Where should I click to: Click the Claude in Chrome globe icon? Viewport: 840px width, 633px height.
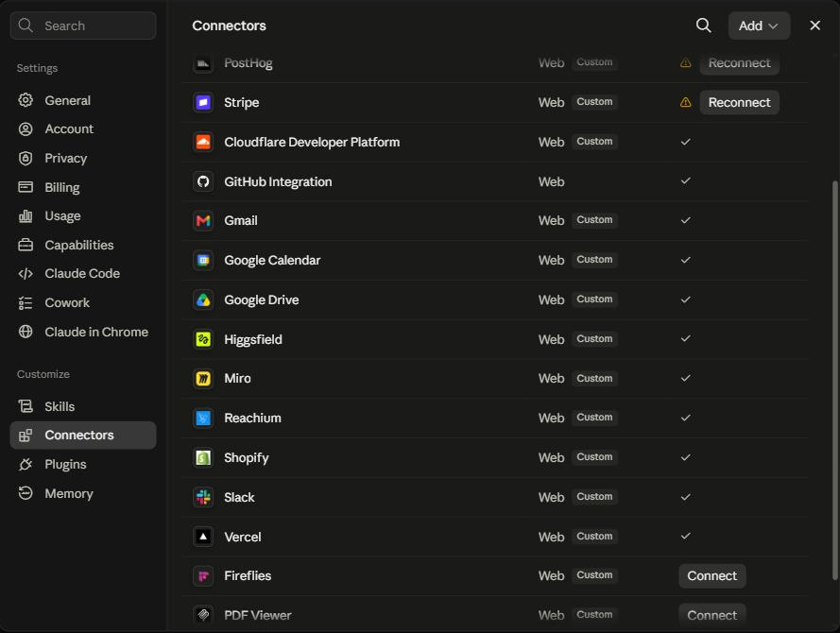[x=26, y=332]
